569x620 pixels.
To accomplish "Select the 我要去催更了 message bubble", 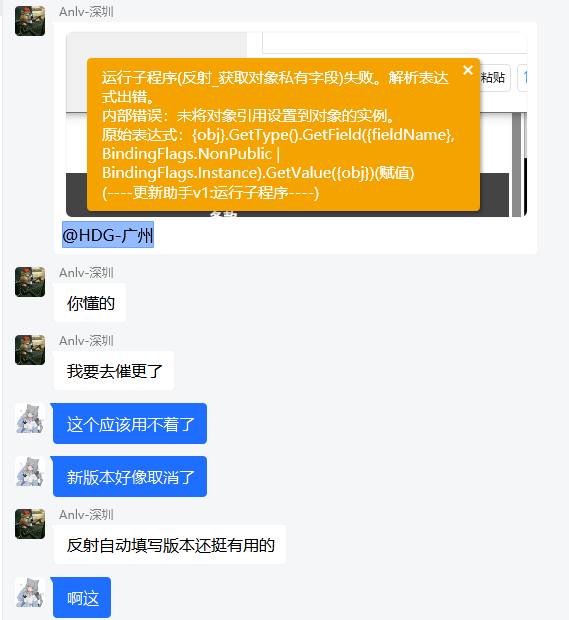I will (x=114, y=371).
